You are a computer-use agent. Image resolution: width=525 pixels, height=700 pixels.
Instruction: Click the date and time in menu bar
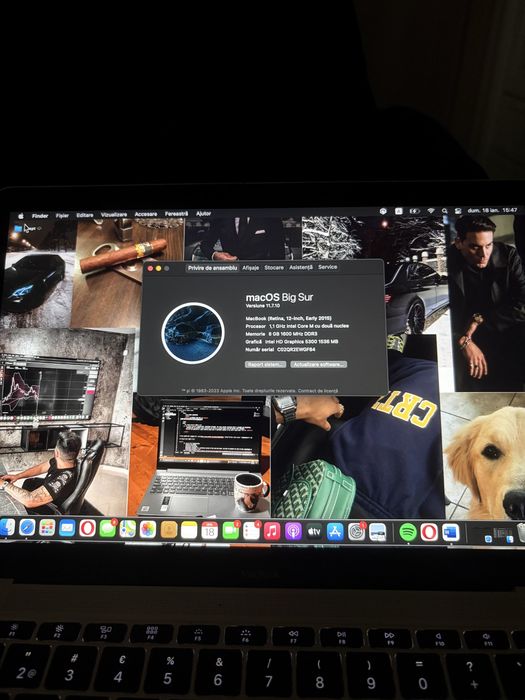point(493,210)
